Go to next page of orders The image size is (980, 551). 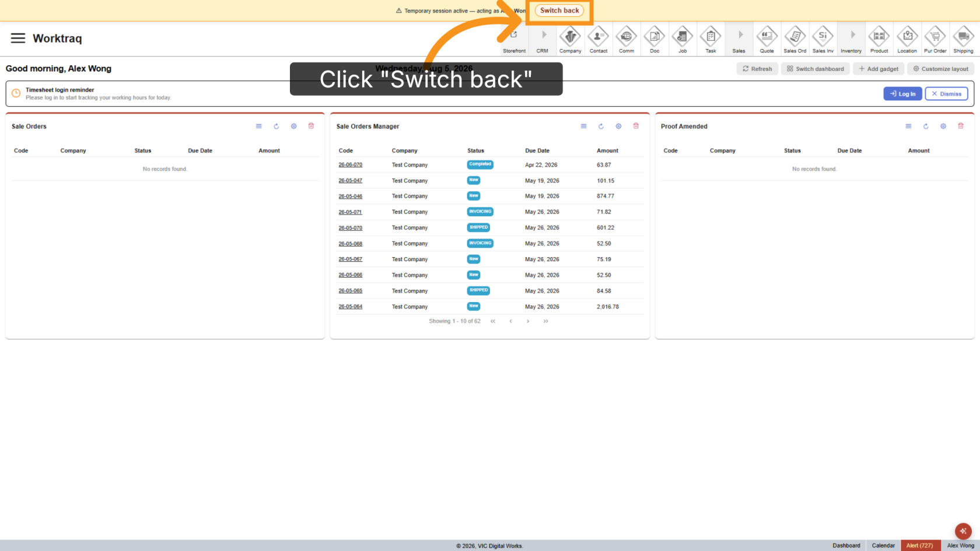528,321
